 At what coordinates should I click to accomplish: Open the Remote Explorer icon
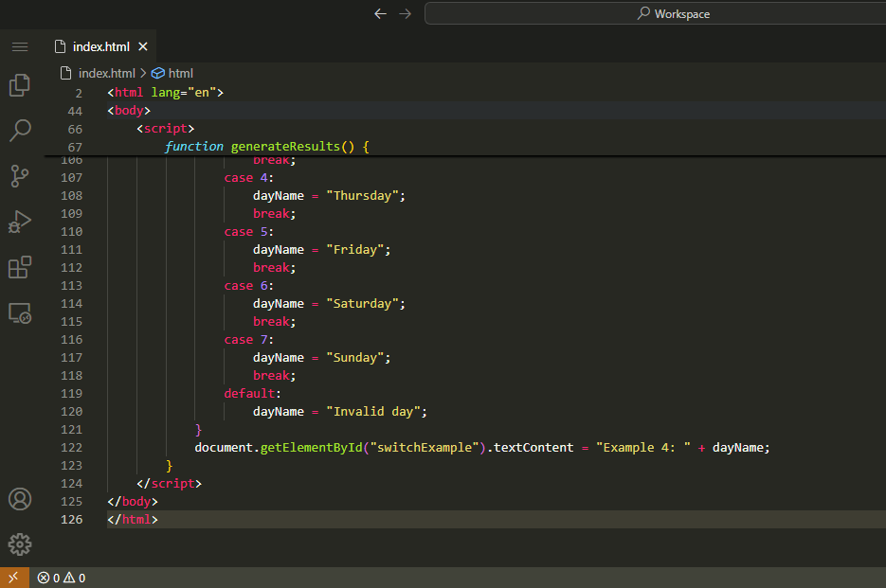[x=20, y=312]
